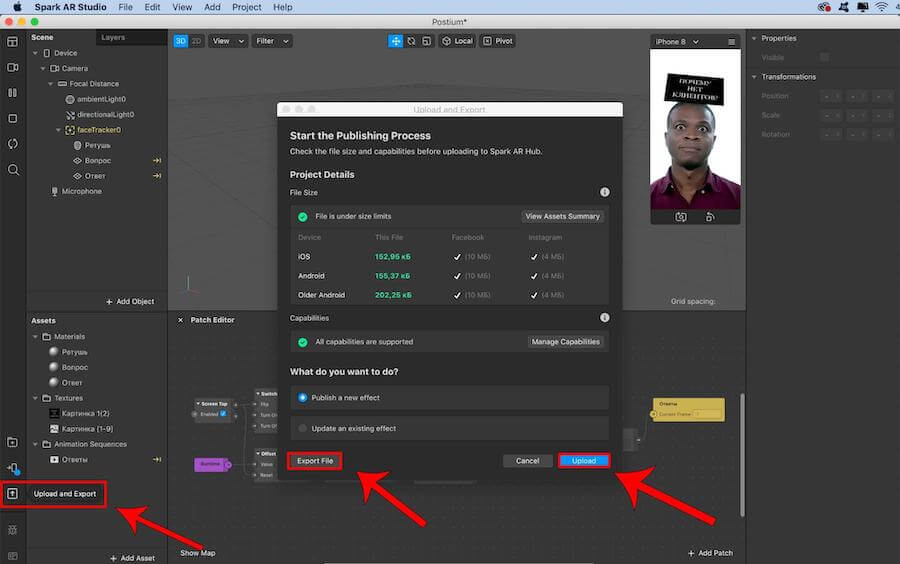The height and width of the screenshot is (564, 900).
Task: Open the simulator hamburger menu
Action: (x=731, y=41)
